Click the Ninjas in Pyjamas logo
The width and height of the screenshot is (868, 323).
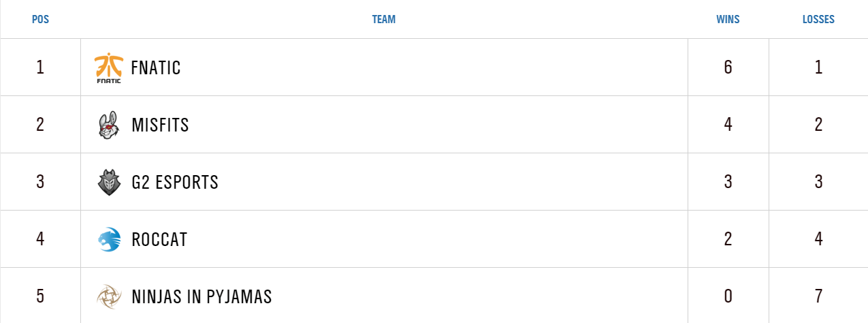[x=108, y=296]
